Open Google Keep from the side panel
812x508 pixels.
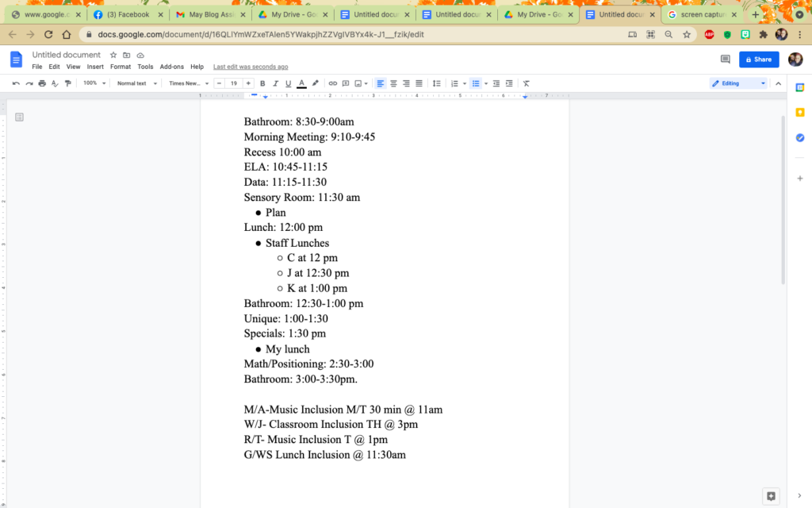pos(800,113)
